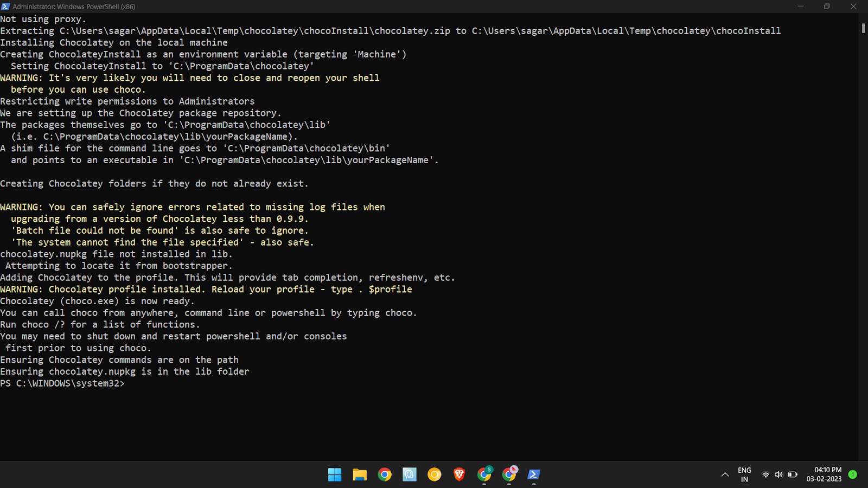Screen dimensions: 868x488
Task: Open the yellow circle app on the taskbar
Action: point(435,474)
